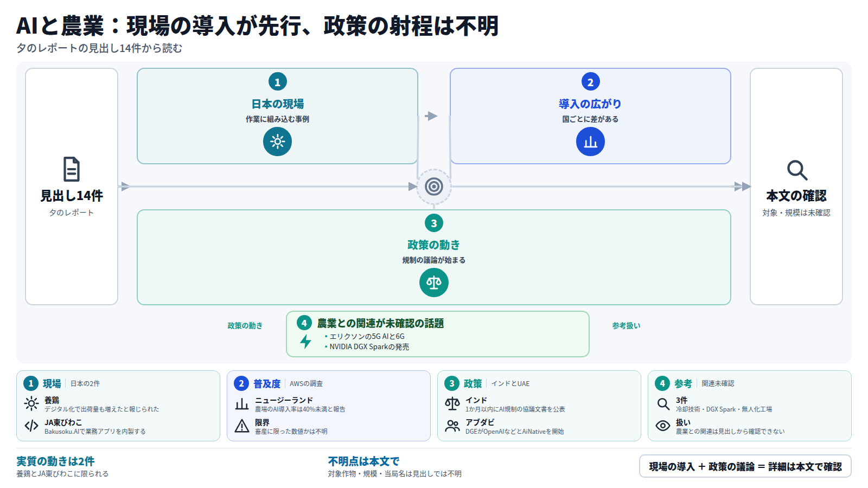Click the 見出し14件 label
Viewport: 868px width, 488px height.
point(72,196)
